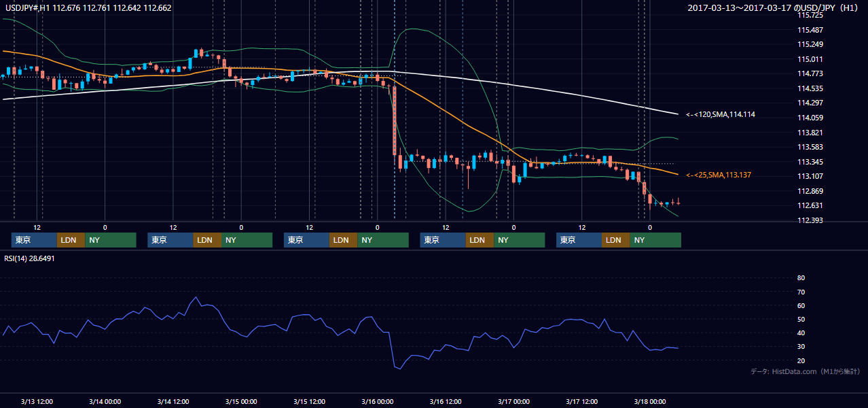Click the 3/17 00:00 date label
The height and width of the screenshot is (408, 868).
click(513, 401)
